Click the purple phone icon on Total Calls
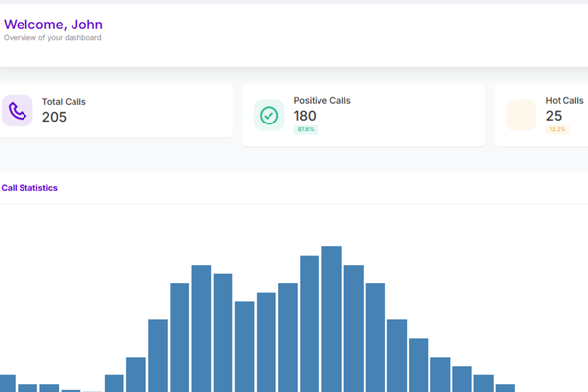This screenshot has width=588, height=392. tap(18, 111)
